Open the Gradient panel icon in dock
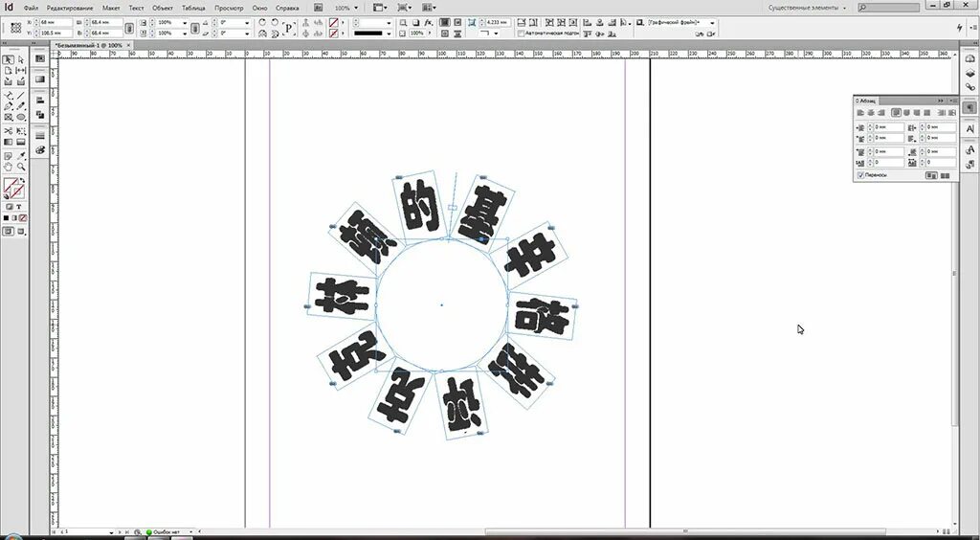Screen dimensions: 980x540 [40, 79]
